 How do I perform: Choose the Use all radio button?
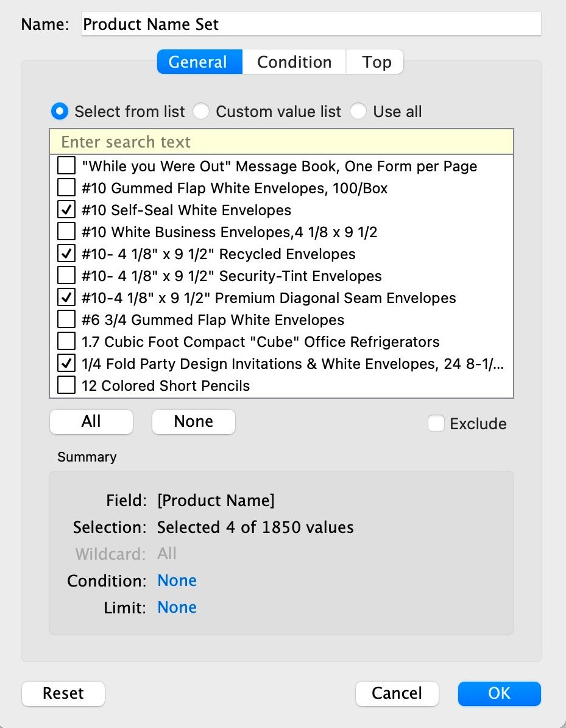coord(358,112)
